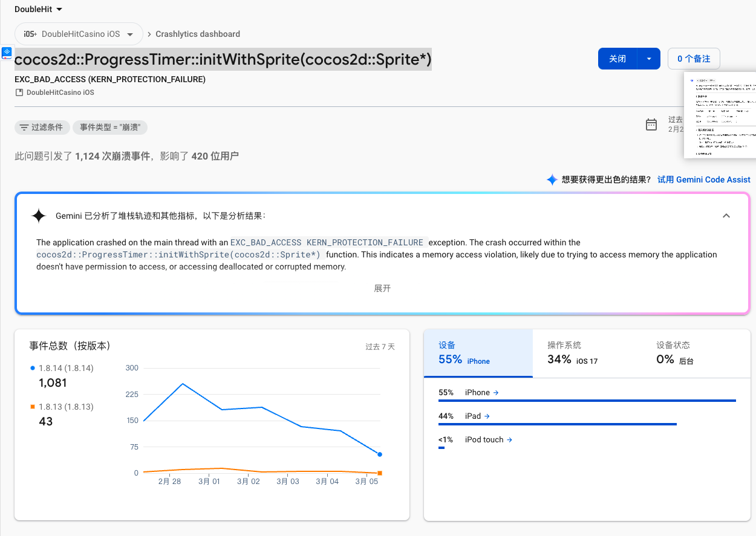Viewport: 756px width, 536px height.
Task: Click the arrow next to iPhone row
Action: pos(496,393)
